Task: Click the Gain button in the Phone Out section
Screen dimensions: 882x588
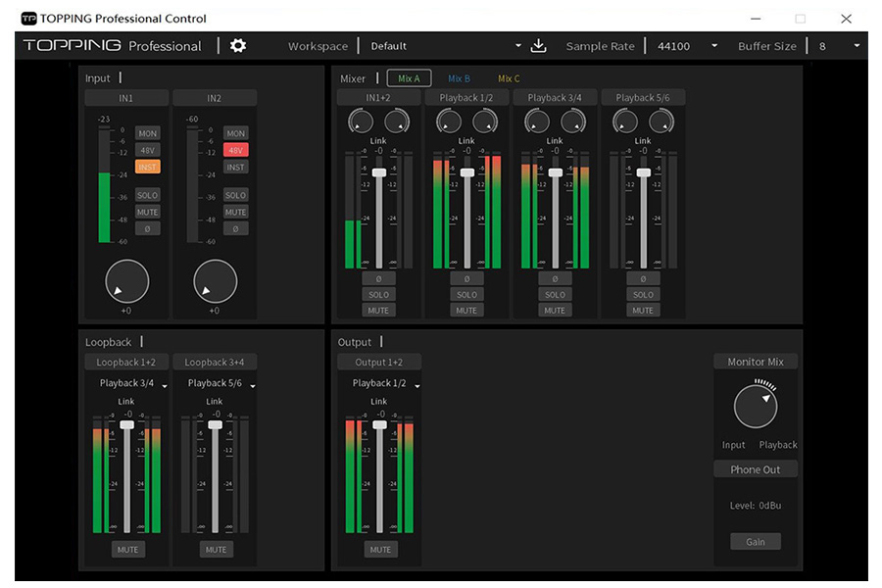Action: 755,541
